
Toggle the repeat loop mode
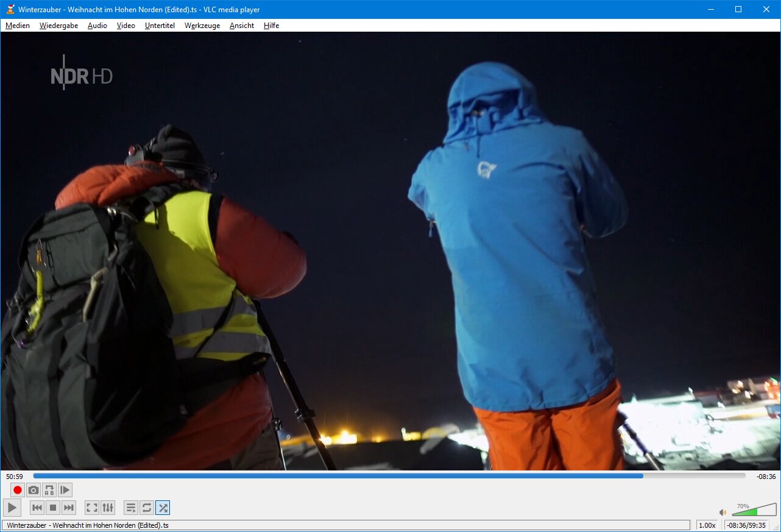pos(147,508)
